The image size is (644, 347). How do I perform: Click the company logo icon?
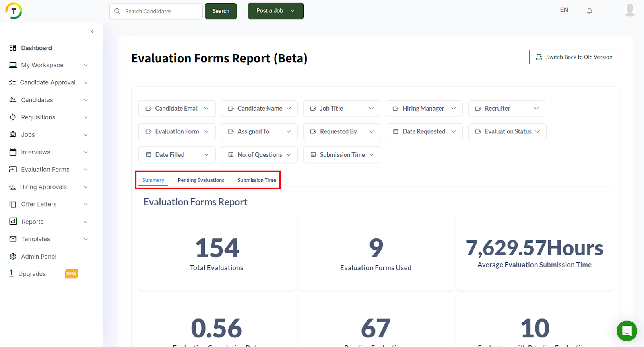[x=14, y=11]
